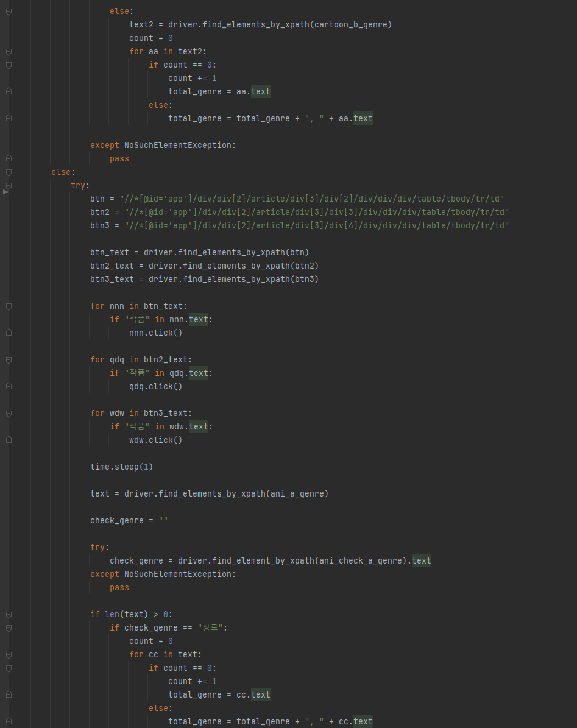Collapse the 'if count == 0:' block inside the cc loop

9,668
